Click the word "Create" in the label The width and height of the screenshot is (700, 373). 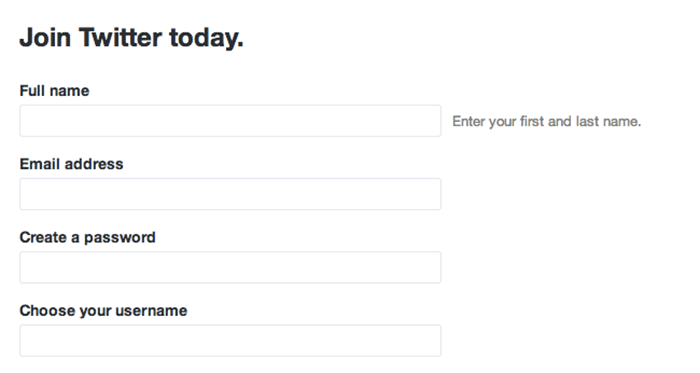(43, 237)
